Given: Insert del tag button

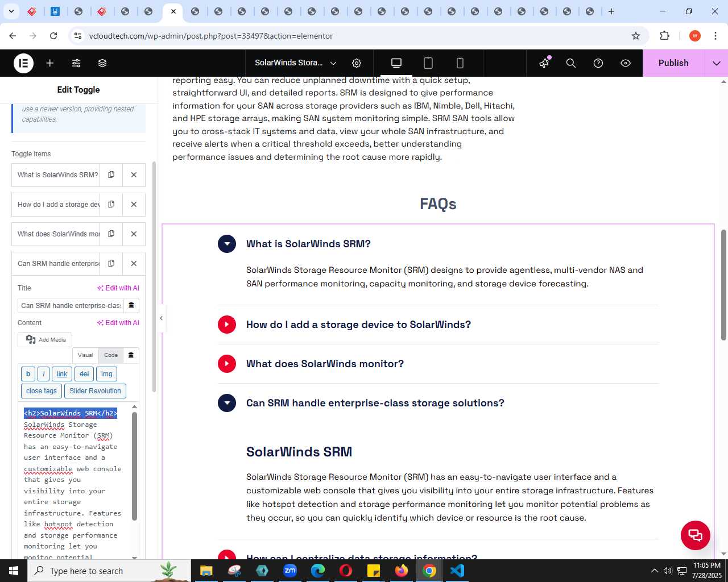Looking at the screenshot, I should [84, 374].
